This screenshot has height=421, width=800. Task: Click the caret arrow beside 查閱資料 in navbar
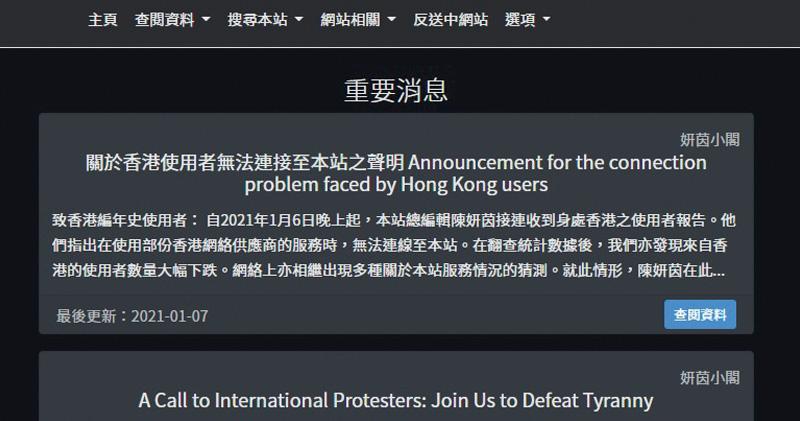tap(205, 20)
